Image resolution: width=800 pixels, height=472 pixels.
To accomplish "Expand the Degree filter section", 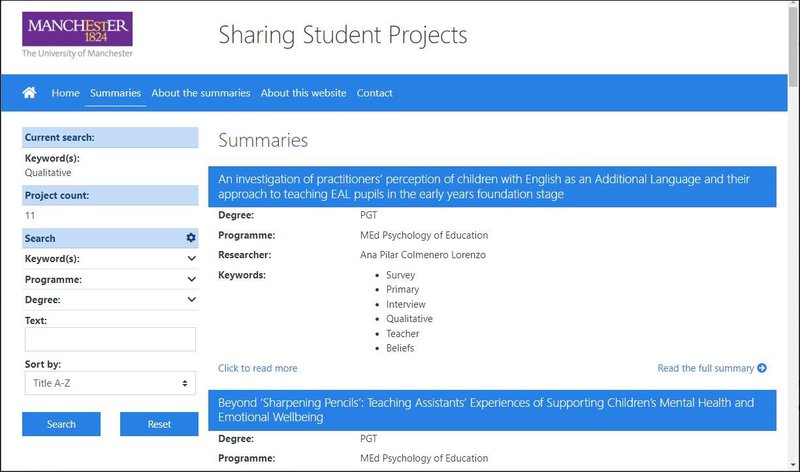I will click(110, 299).
